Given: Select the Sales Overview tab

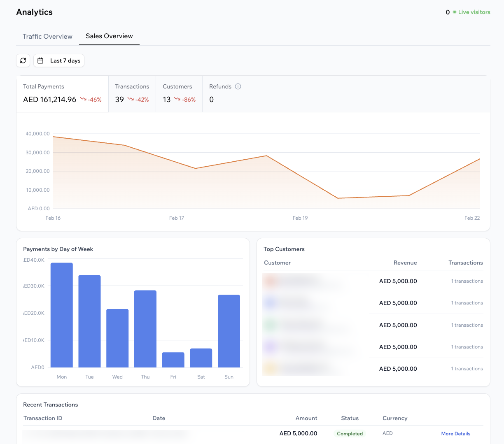Looking at the screenshot, I should click(109, 36).
